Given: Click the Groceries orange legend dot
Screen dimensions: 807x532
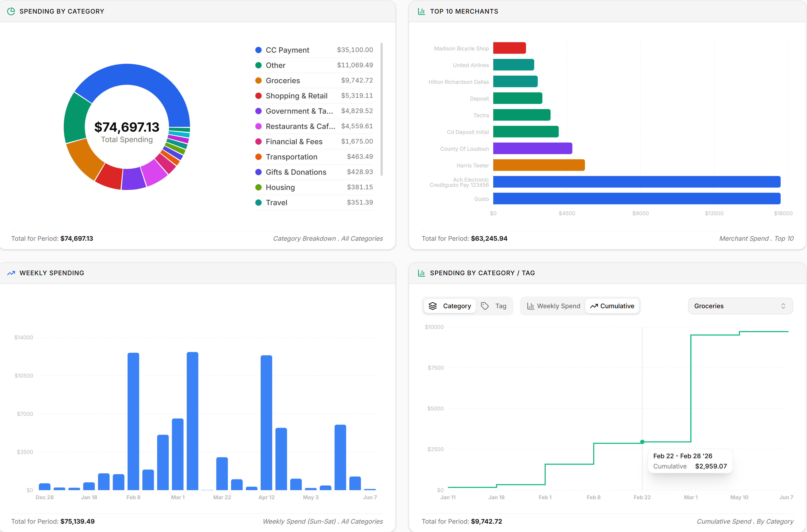Looking at the screenshot, I should [258, 80].
